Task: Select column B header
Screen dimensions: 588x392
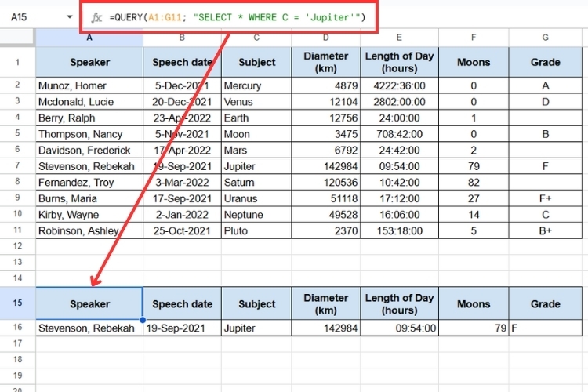Action: pyautogui.click(x=182, y=38)
